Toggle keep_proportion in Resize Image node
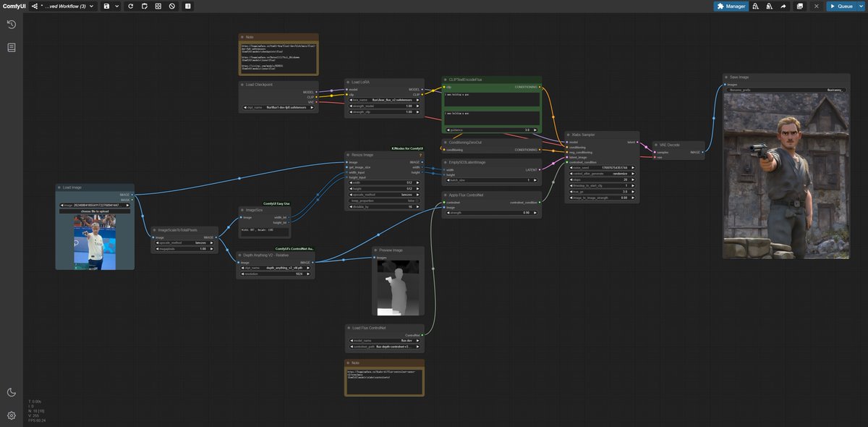 point(383,200)
